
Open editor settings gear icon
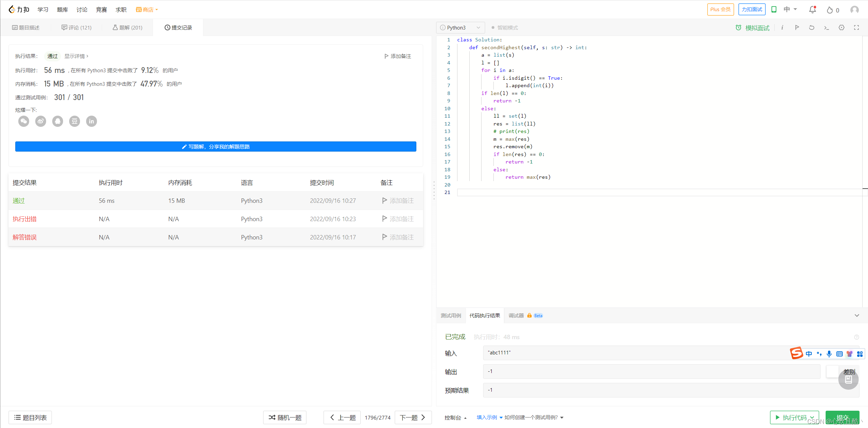click(x=842, y=27)
